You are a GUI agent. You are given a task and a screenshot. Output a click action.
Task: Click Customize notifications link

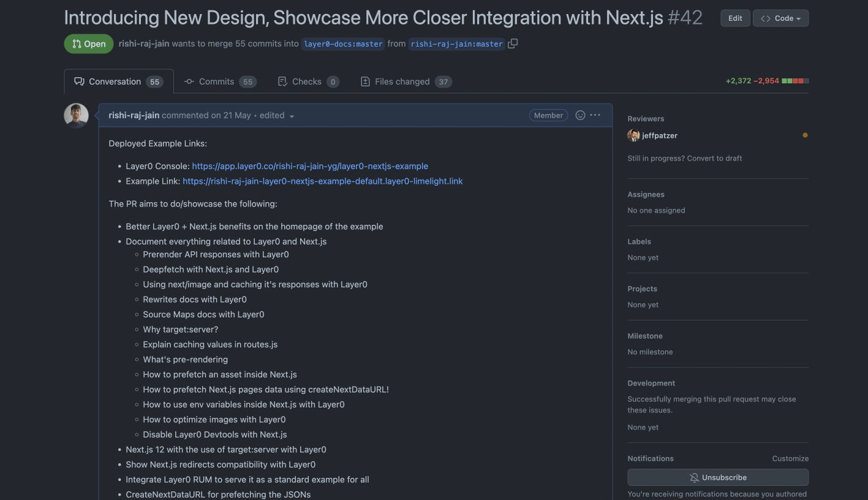coord(790,458)
